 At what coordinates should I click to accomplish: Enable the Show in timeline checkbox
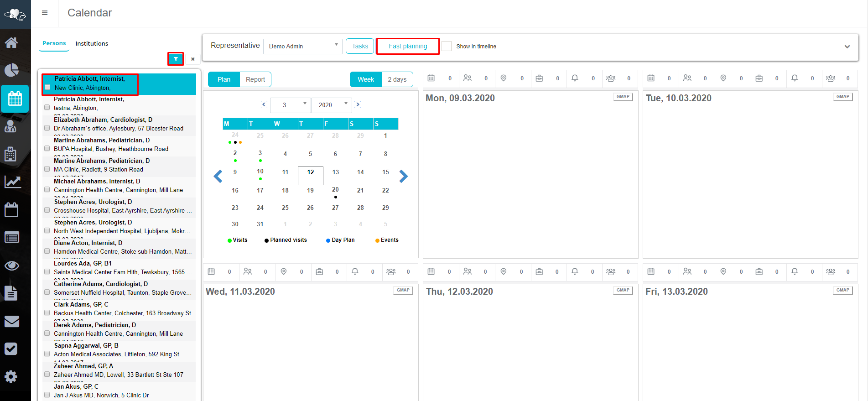tap(447, 47)
